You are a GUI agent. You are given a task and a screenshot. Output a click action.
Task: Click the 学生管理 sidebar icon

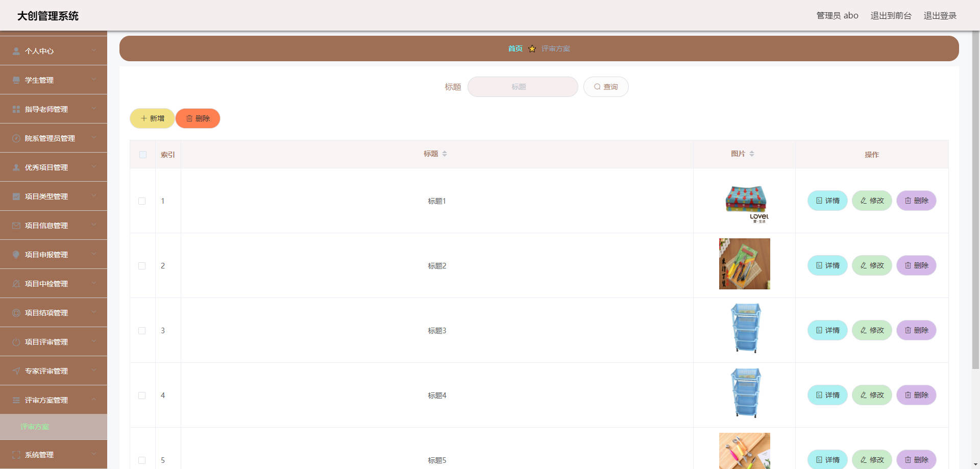click(16, 80)
